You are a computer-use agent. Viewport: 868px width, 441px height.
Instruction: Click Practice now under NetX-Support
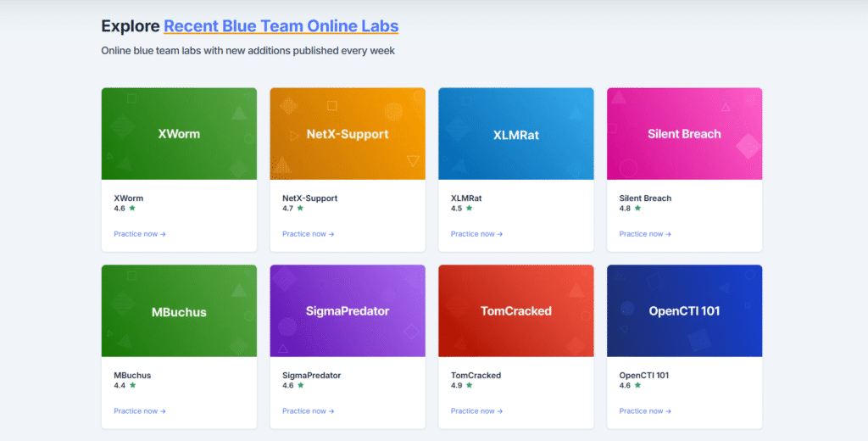tap(309, 234)
